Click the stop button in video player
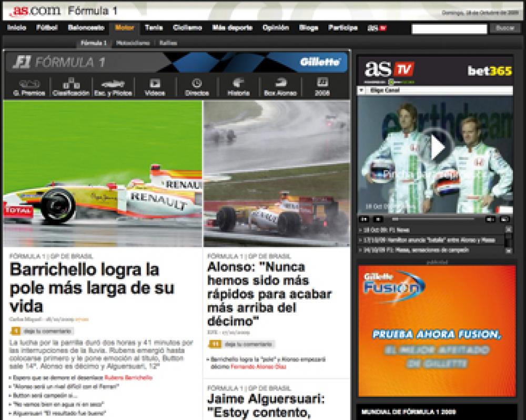This screenshot has width=526, height=420. [x=378, y=219]
